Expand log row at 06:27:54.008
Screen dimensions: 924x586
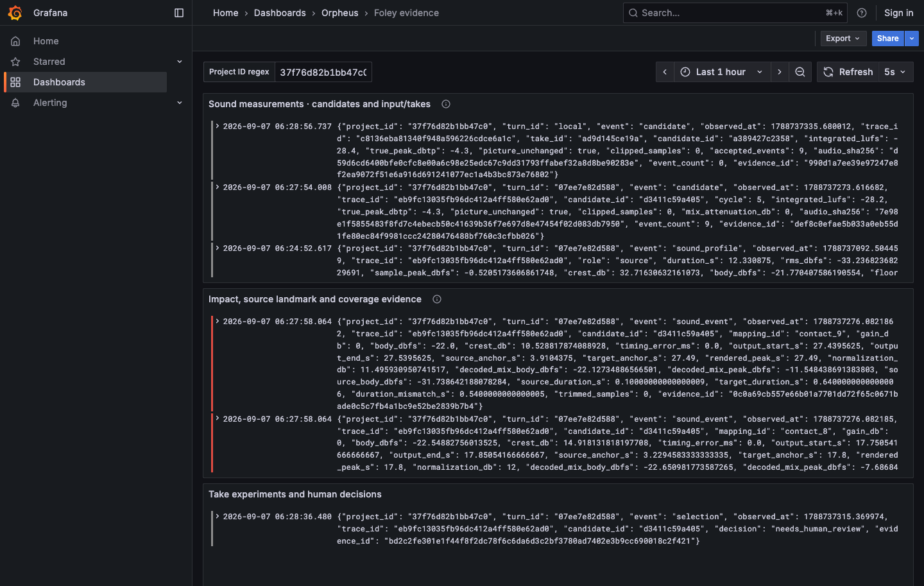coord(218,187)
